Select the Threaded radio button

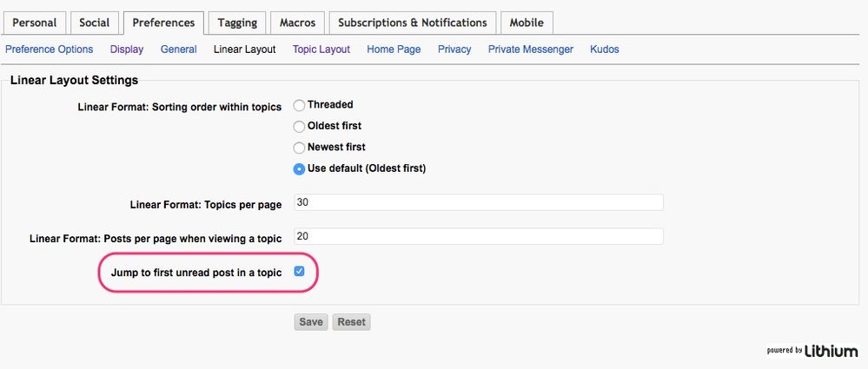(x=300, y=105)
